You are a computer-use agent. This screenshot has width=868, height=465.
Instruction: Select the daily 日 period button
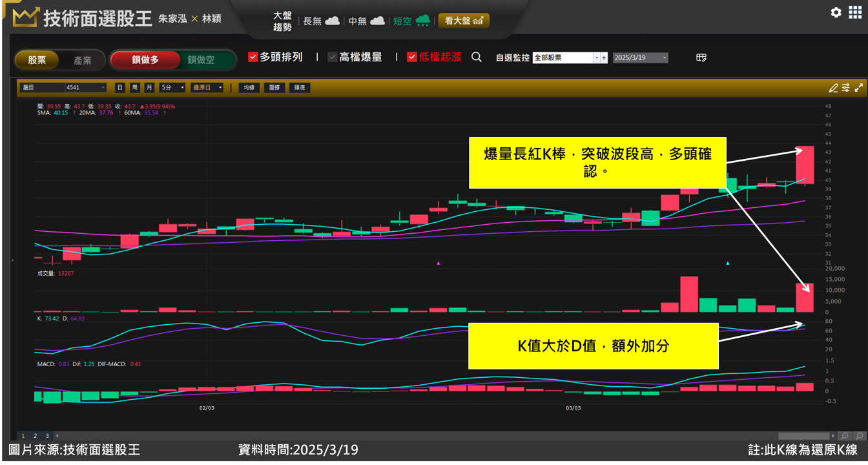pos(120,87)
